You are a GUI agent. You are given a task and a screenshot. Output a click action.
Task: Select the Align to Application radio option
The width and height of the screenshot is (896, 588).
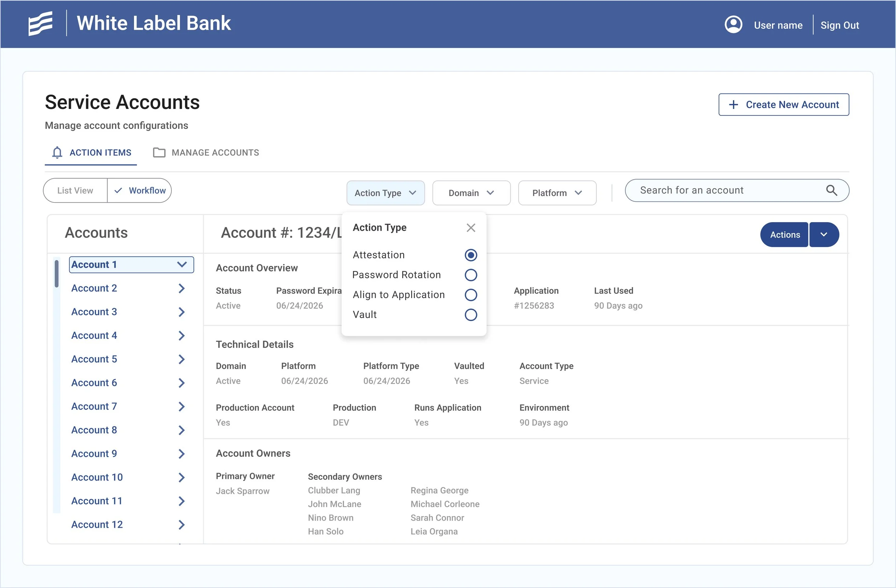click(471, 295)
